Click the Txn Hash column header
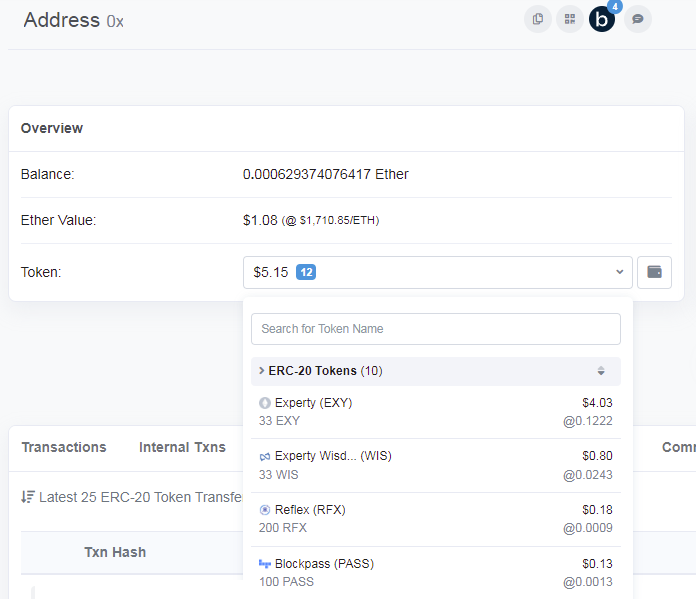Image resolution: width=696 pixels, height=599 pixels. coord(115,552)
